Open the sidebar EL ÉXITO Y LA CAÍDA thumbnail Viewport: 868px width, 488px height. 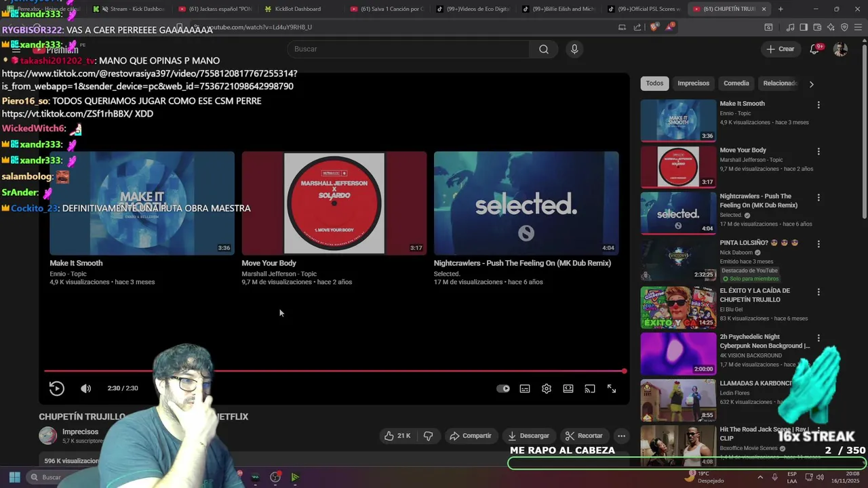tap(678, 307)
